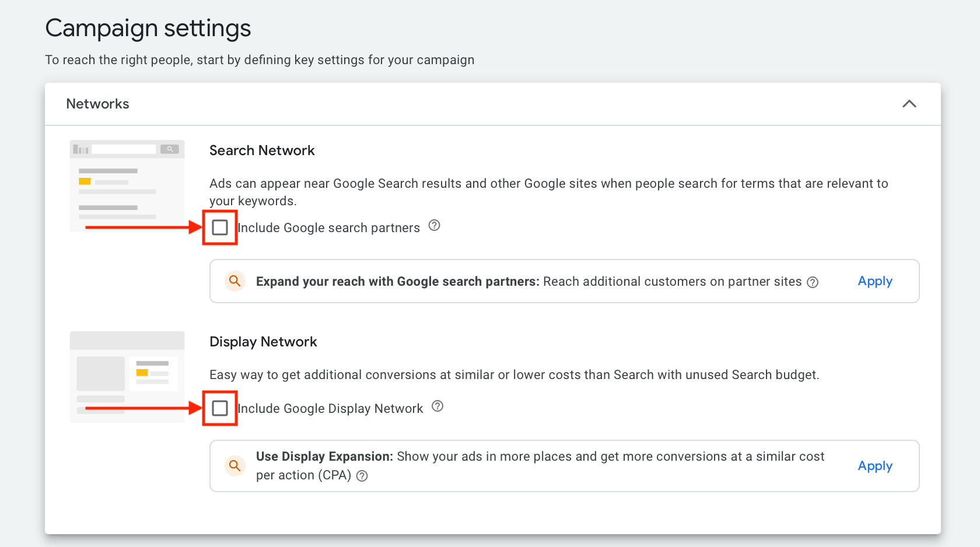Open the help icon in the search partners recommendation
The width and height of the screenshot is (980, 547).
813,282
